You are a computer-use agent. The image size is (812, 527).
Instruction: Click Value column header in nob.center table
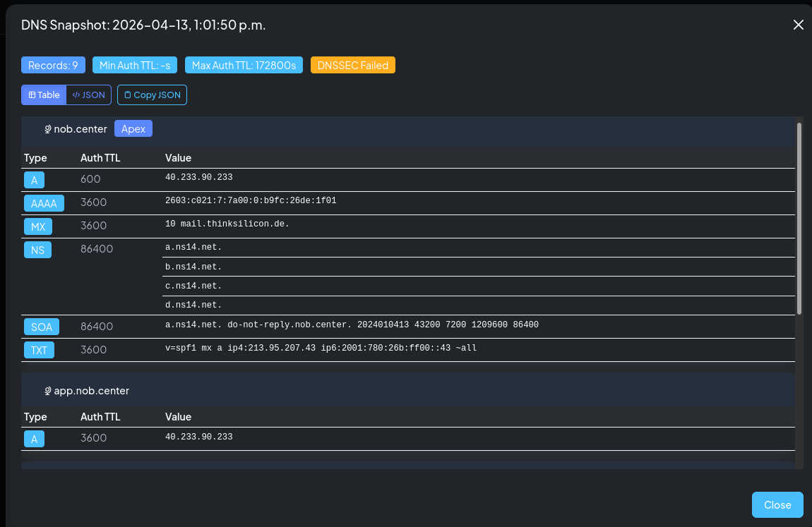pos(178,158)
